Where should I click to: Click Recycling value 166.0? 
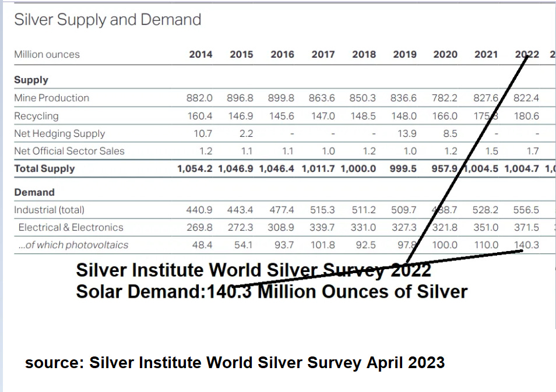coord(445,116)
